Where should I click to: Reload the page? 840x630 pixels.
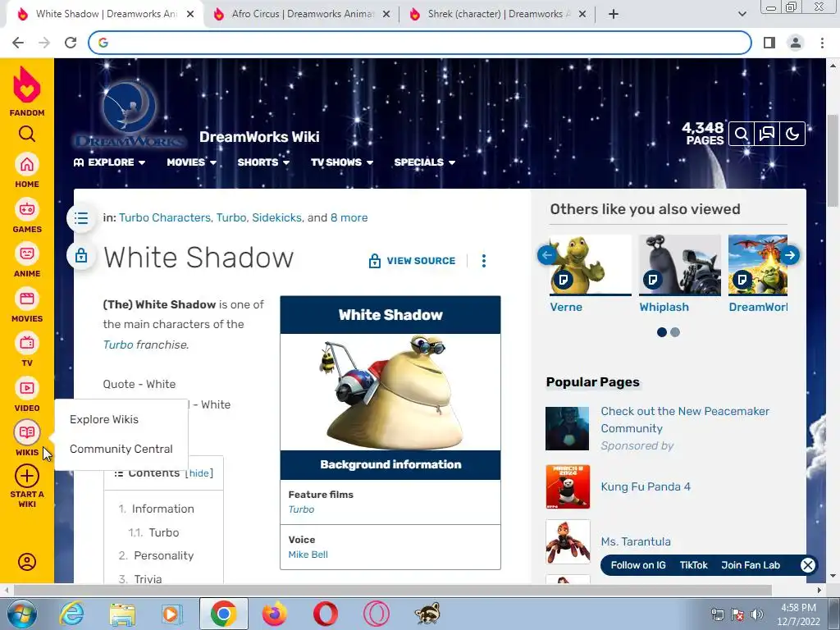pos(71,43)
